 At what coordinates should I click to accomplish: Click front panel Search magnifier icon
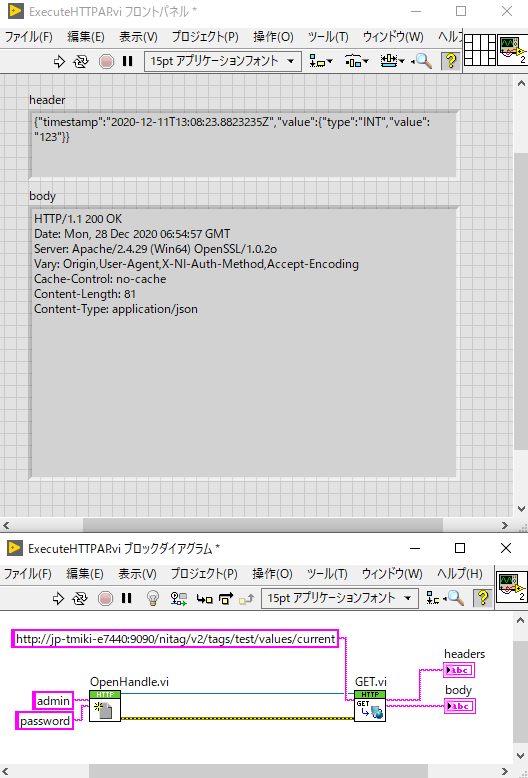pyautogui.click(x=422, y=62)
